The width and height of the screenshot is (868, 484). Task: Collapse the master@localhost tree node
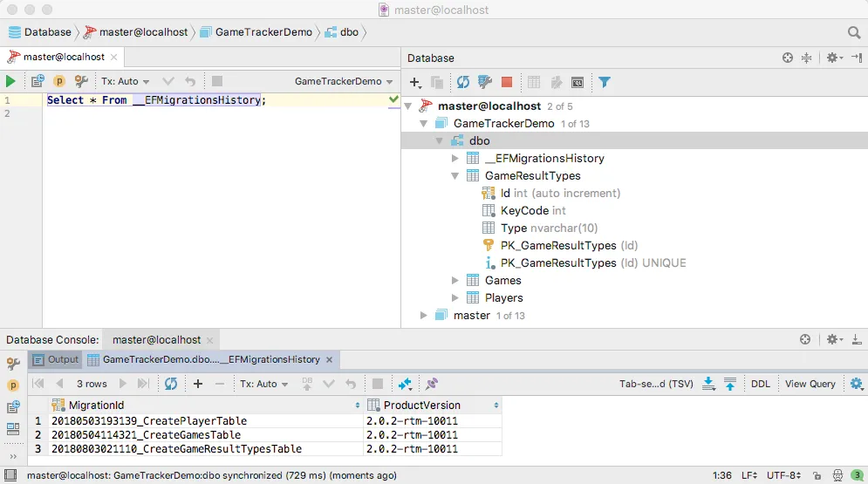408,106
